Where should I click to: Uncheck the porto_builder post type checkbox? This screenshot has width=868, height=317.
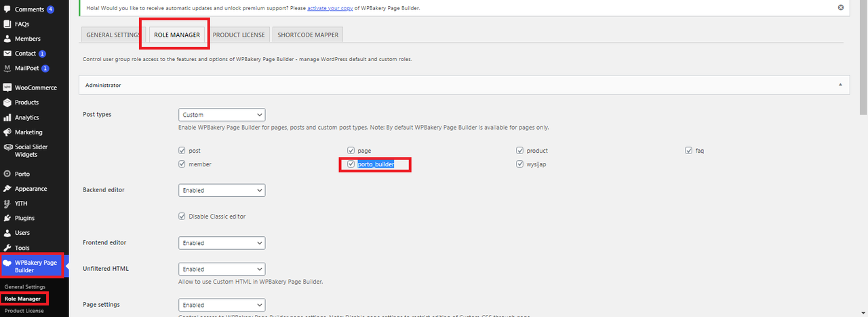[351, 164]
